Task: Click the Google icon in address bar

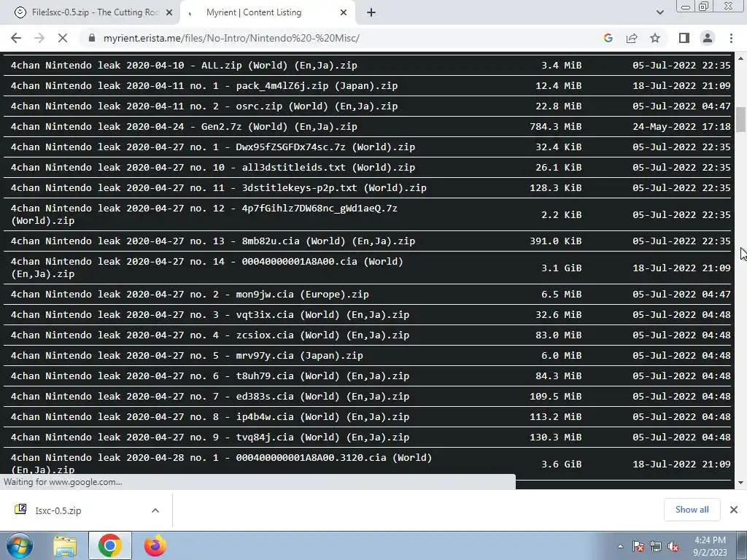Action: pos(608,38)
